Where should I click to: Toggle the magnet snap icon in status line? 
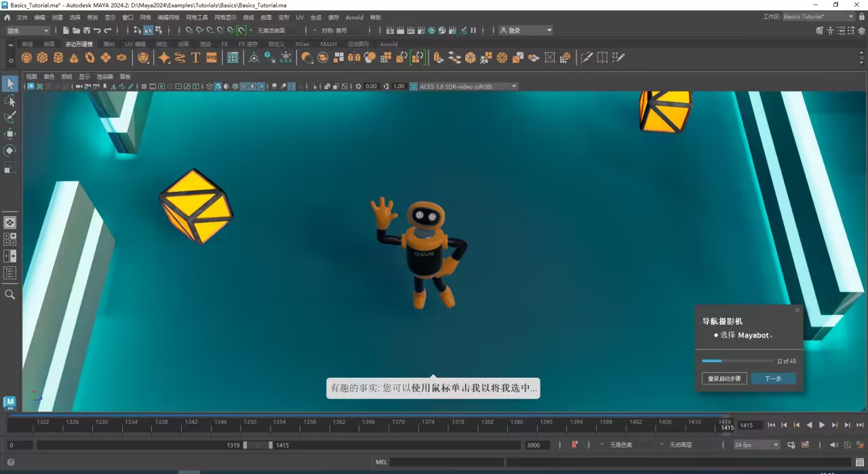pos(241,31)
